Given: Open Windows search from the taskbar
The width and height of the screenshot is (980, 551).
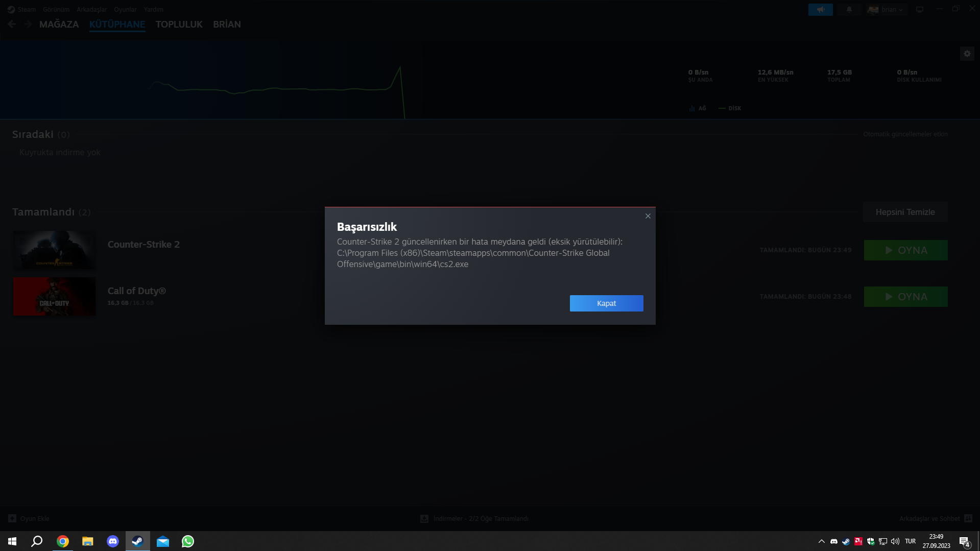Looking at the screenshot, I should pyautogui.click(x=37, y=541).
